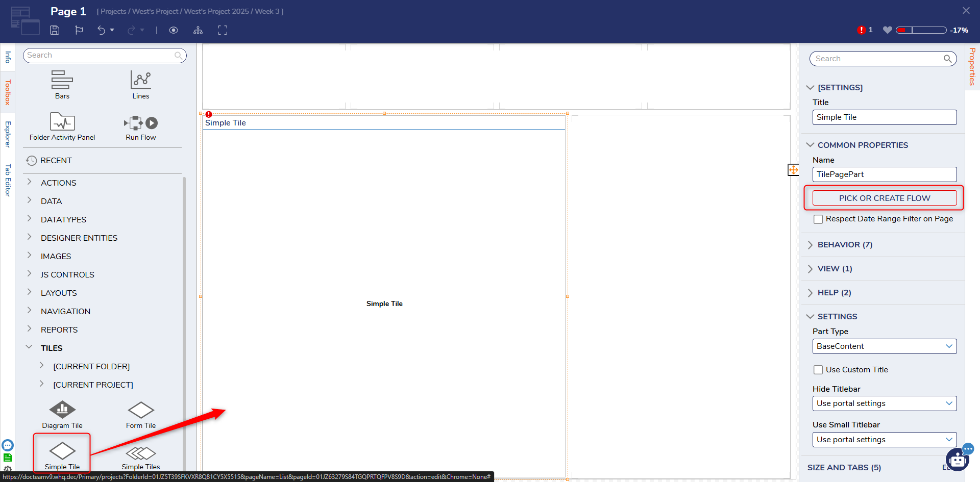
Task: Click the eye preview icon
Action: (x=174, y=30)
